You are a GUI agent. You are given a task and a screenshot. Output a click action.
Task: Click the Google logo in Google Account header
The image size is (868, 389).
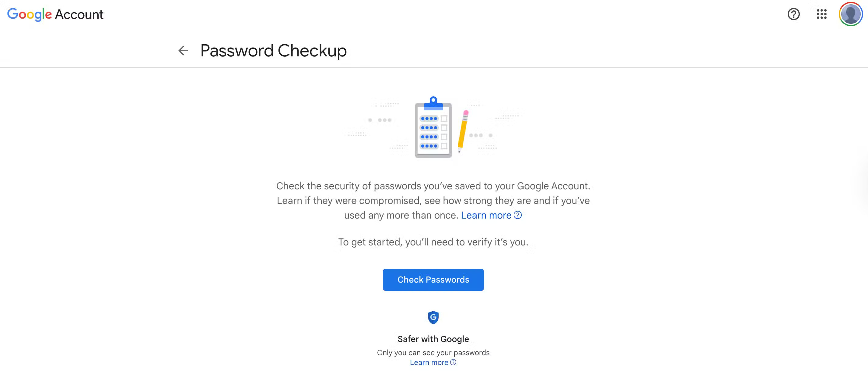tap(30, 14)
